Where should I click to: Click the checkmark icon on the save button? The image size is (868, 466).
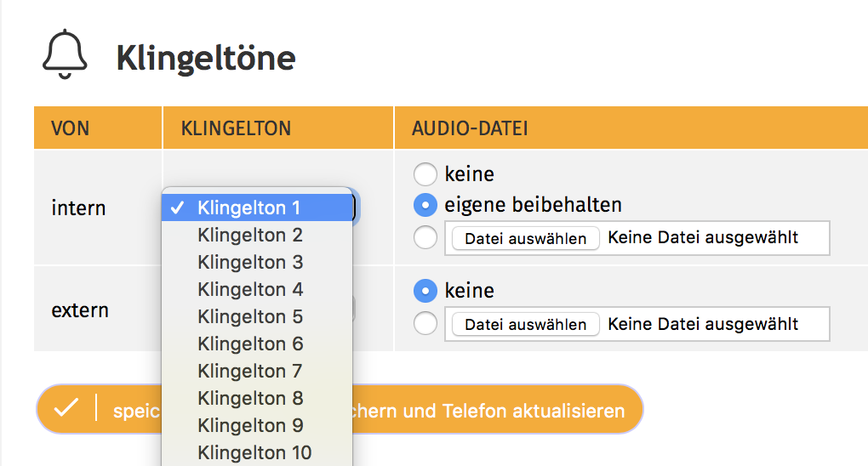66,409
